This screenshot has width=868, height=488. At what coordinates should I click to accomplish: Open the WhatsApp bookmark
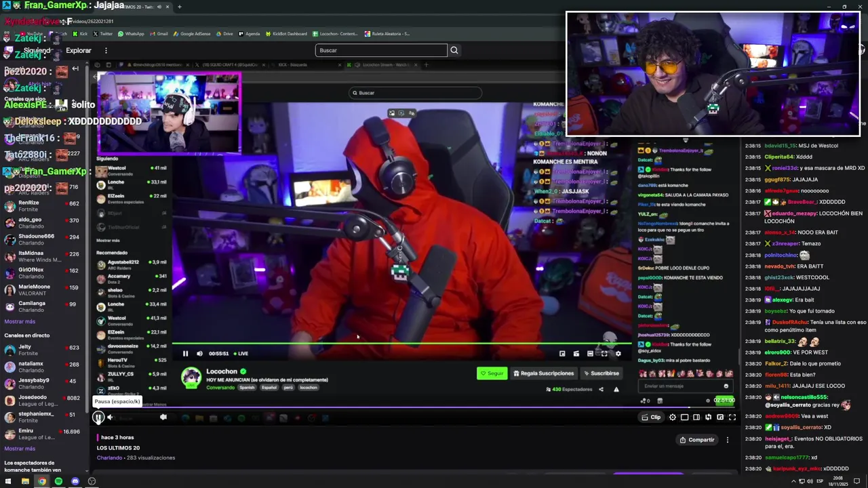pyautogui.click(x=131, y=34)
